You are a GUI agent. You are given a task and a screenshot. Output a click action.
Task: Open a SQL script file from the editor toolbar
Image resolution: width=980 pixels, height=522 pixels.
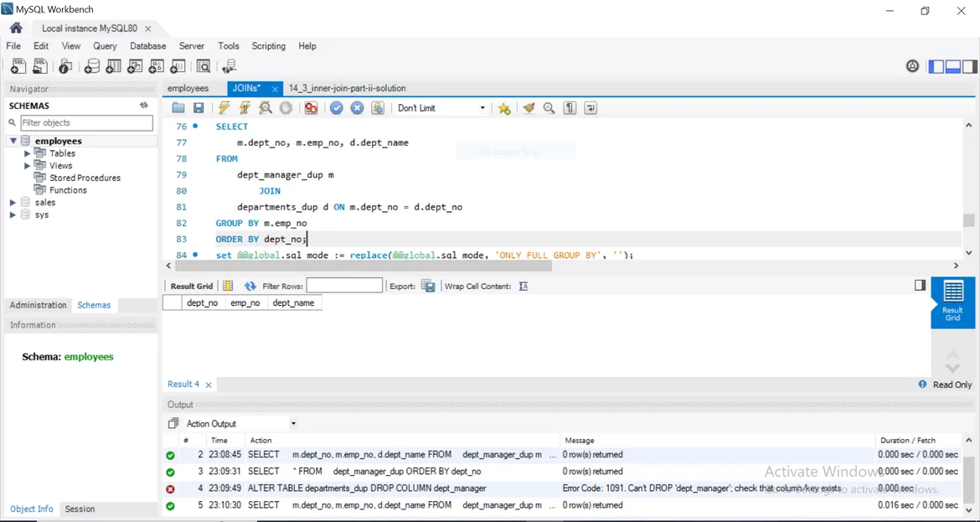pyautogui.click(x=178, y=108)
